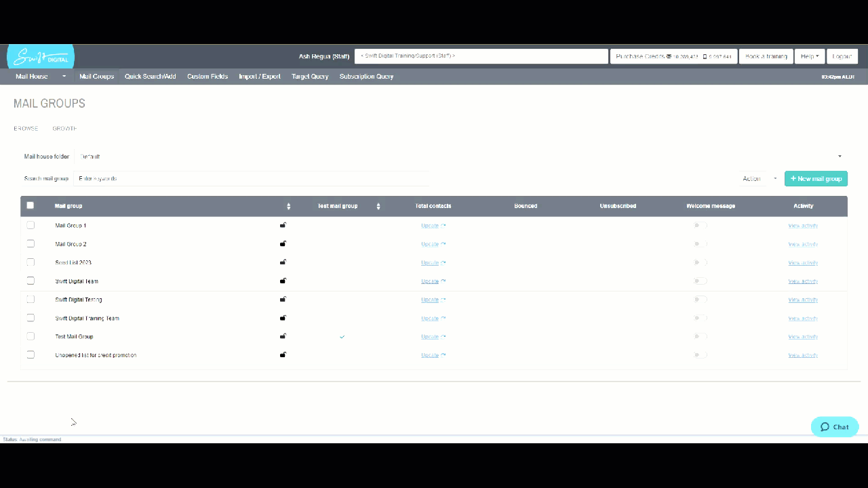Tick checkbox for Unopened list for credit promotion
Viewport: 868px width, 488px height.
pyautogui.click(x=31, y=354)
